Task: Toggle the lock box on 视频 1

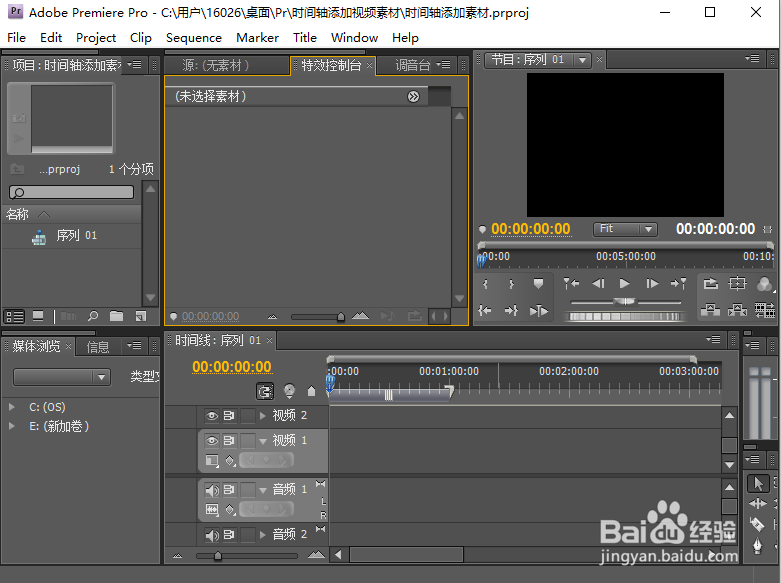Action: tap(248, 440)
